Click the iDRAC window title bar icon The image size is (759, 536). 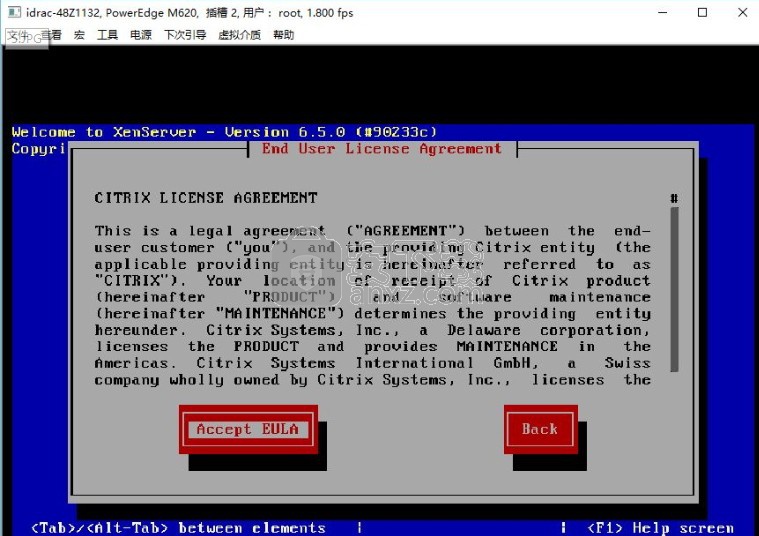[14, 13]
